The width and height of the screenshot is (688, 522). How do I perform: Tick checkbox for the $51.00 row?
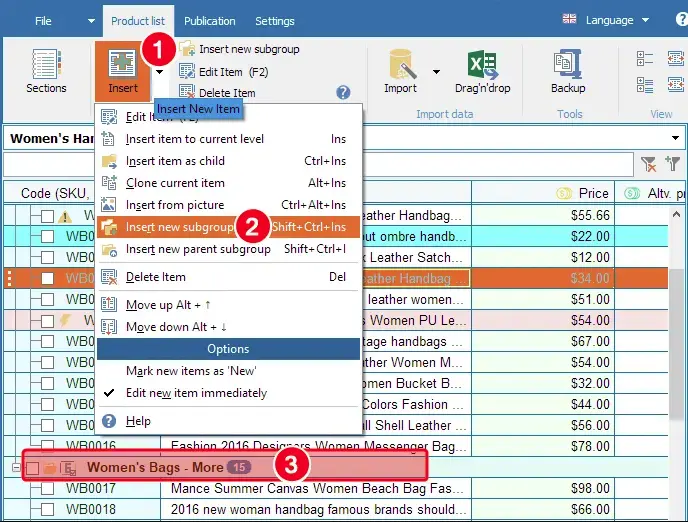point(47,300)
